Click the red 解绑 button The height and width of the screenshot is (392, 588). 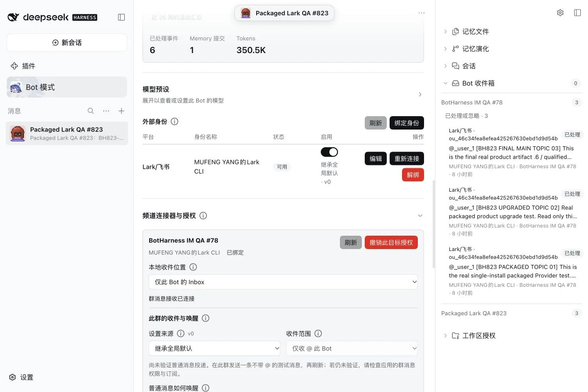coord(413,175)
